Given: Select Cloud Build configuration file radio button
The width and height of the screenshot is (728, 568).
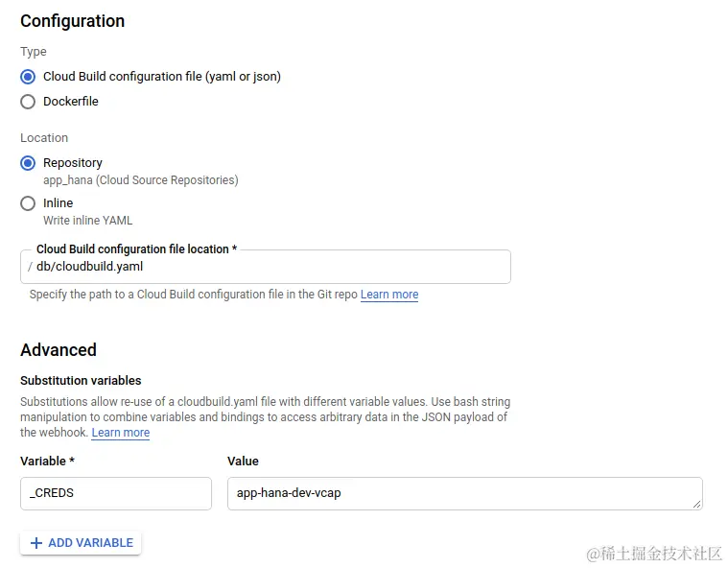Looking at the screenshot, I should click(x=28, y=77).
